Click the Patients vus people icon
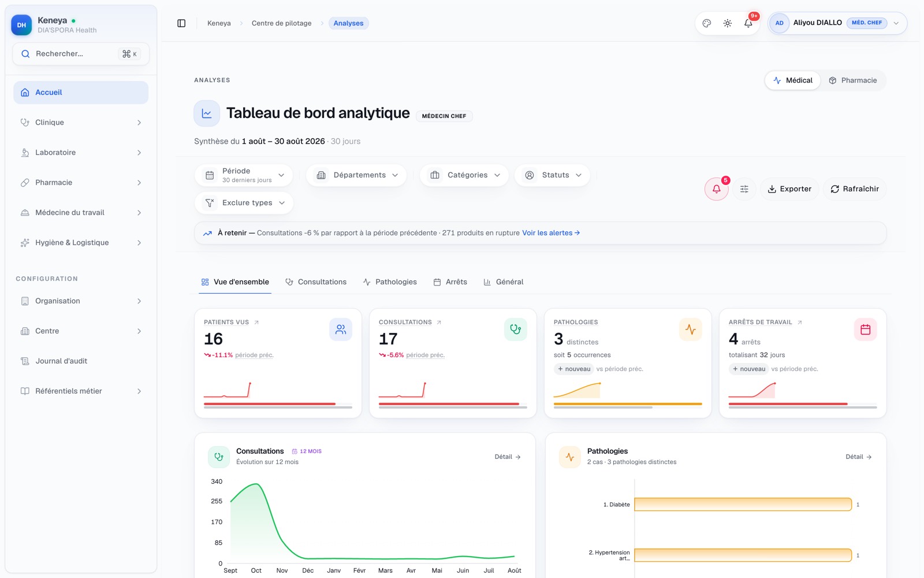This screenshot has height=578, width=924. [341, 329]
